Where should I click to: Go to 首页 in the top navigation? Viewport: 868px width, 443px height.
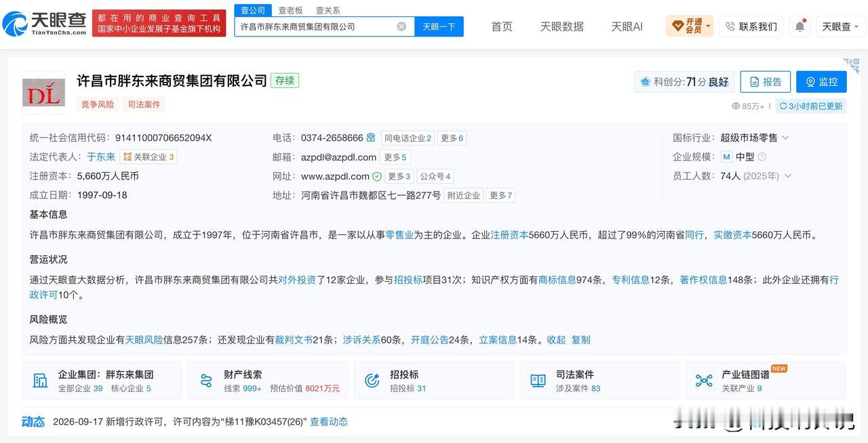(x=502, y=26)
